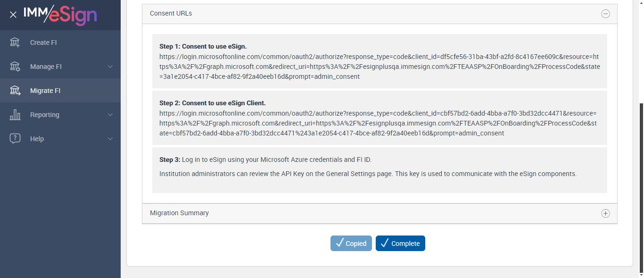This screenshot has height=278, width=644.
Task: Expand Migration Summary with plus icon
Action: pos(605,213)
